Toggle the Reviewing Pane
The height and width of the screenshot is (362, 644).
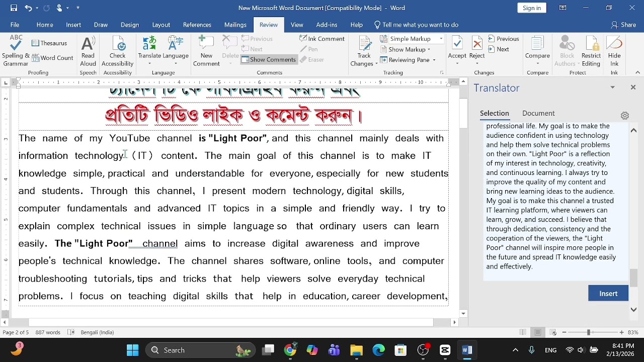coord(405,60)
